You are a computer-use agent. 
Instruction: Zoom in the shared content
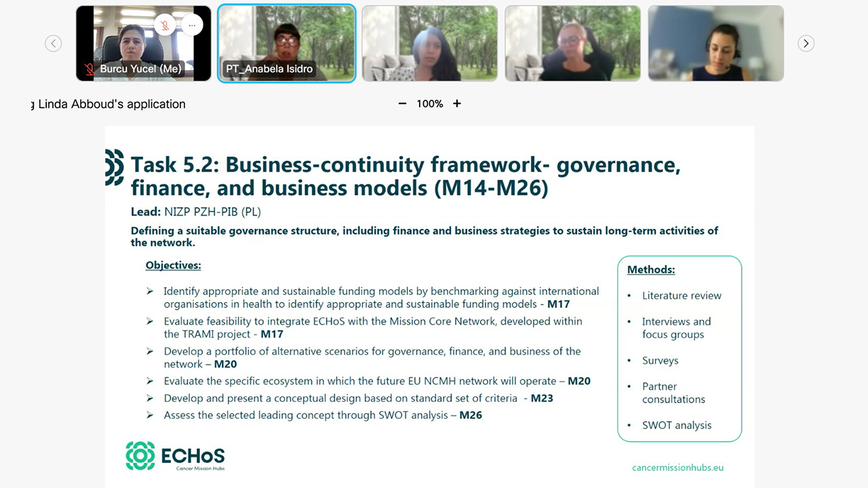457,104
